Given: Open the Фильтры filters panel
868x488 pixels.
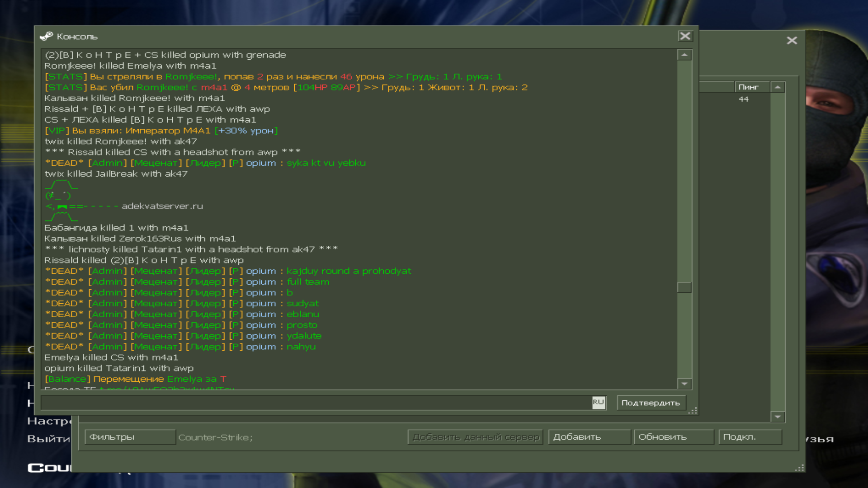Looking at the screenshot, I should (x=130, y=437).
